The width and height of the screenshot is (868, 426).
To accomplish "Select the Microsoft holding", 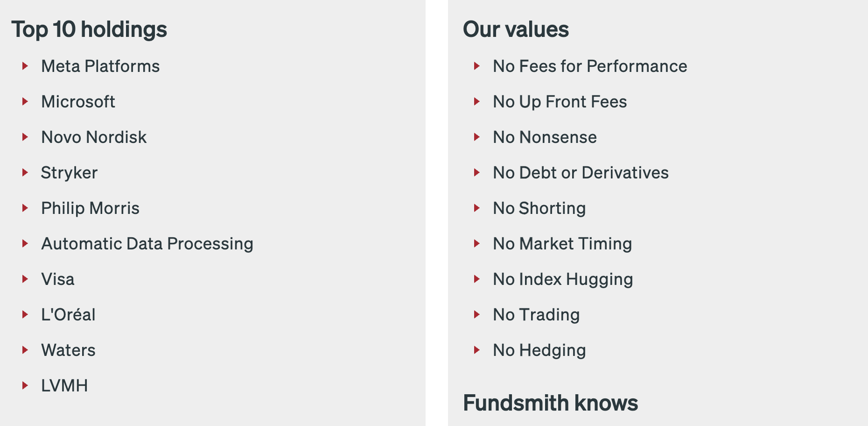I will click(78, 102).
